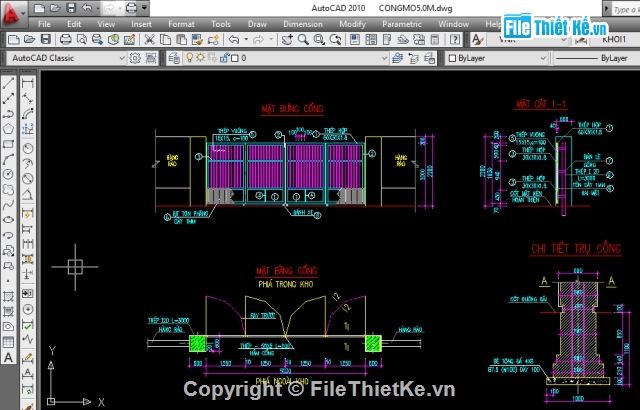Select the Table draw tool
The width and height of the screenshot is (640, 410).
point(8,342)
